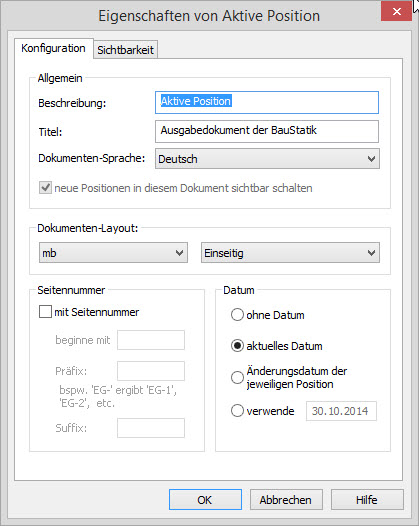Select the ohne Datum radio button
419x526 pixels.
point(237,315)
